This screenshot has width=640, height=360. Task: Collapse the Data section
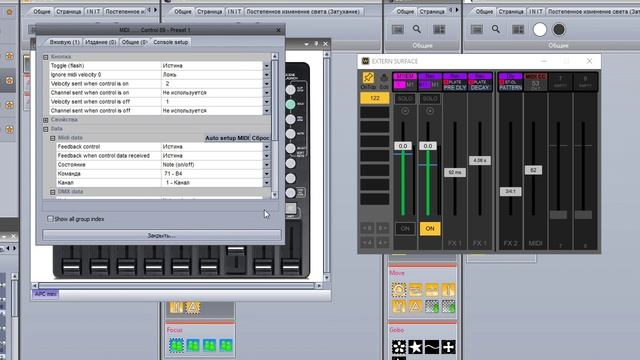coord(46,129)
